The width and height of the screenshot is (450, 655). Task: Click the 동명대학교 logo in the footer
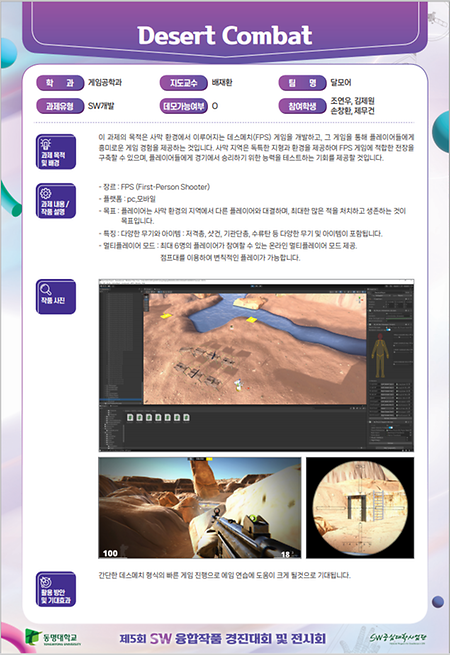click(x=52, y=638)
